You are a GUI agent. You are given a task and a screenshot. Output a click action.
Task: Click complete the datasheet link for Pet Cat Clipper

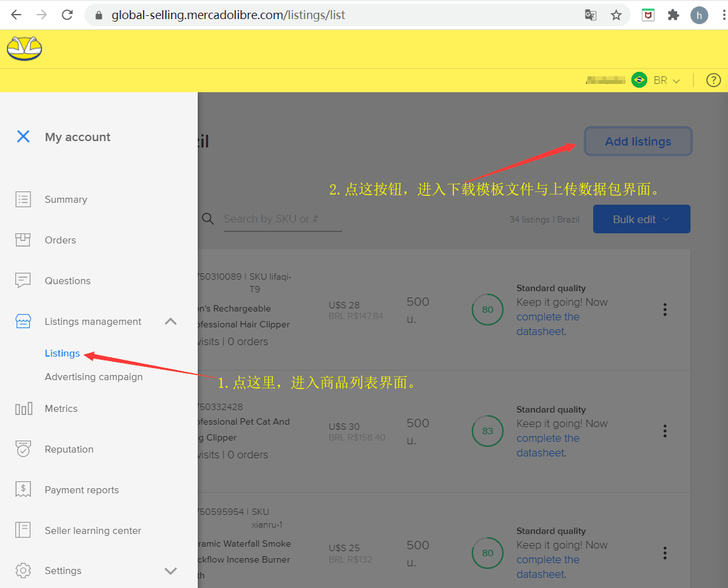pyautogui.click(x=548, y=446)
